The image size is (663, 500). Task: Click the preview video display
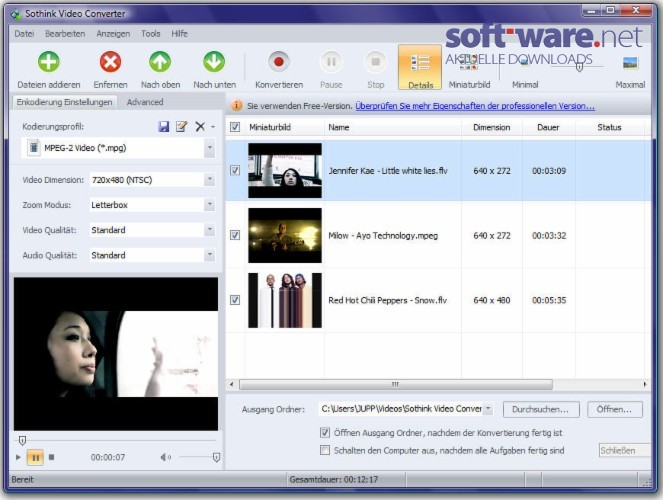click(116, 354)
